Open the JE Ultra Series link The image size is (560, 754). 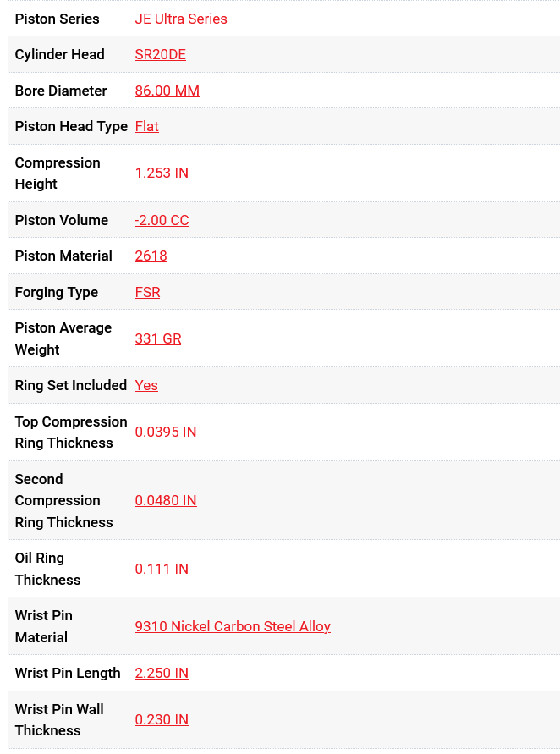(181, 19)
